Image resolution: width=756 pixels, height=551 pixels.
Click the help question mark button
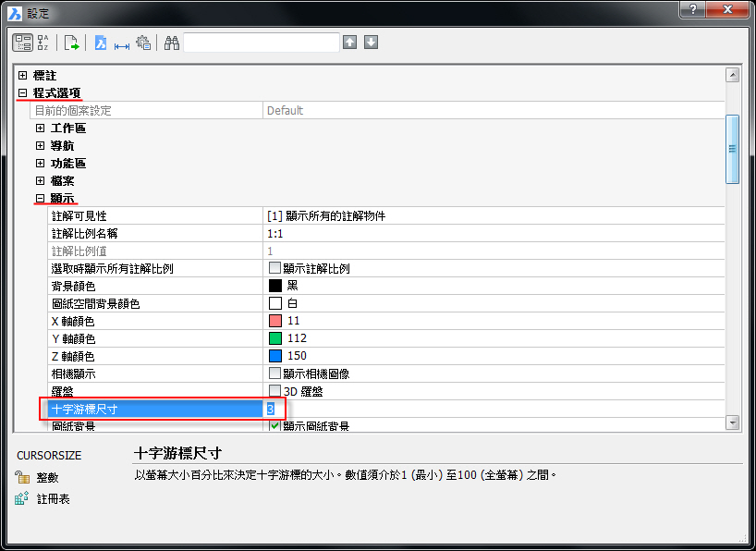click(x=693, y=8)
